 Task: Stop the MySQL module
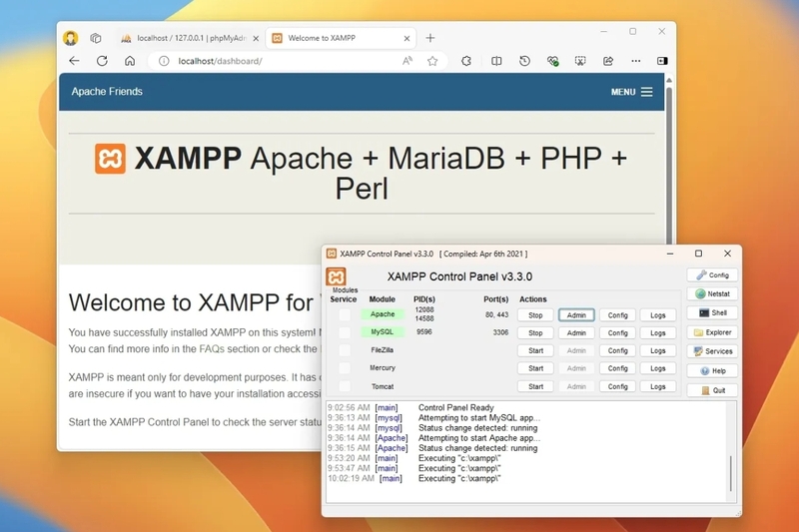535,333
